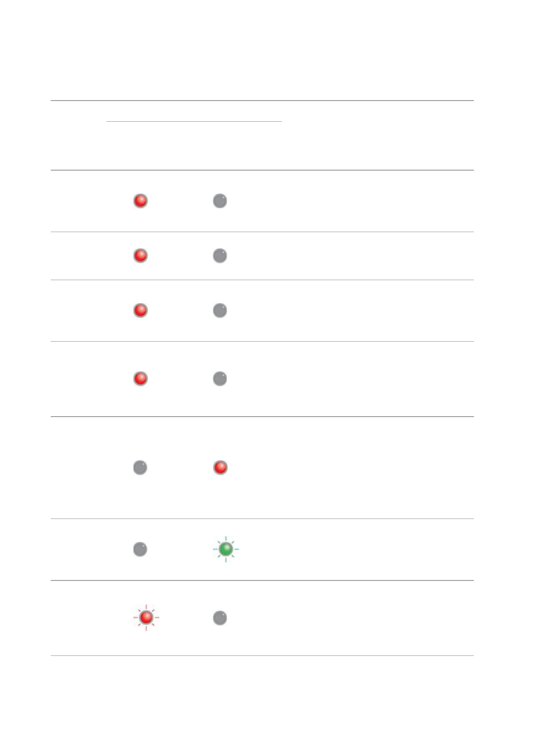Click the solid red LED in the first row
The image size is (535, 756).
[x=140, y=201]
